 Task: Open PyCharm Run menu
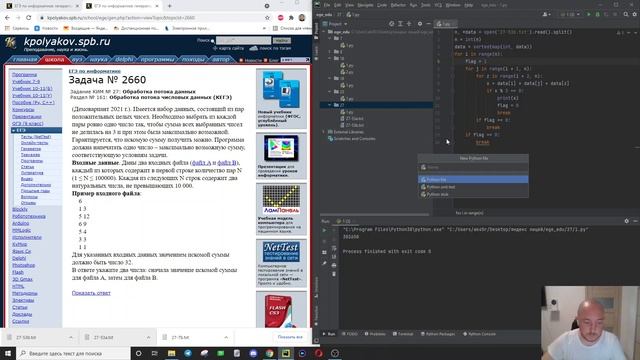413,5
